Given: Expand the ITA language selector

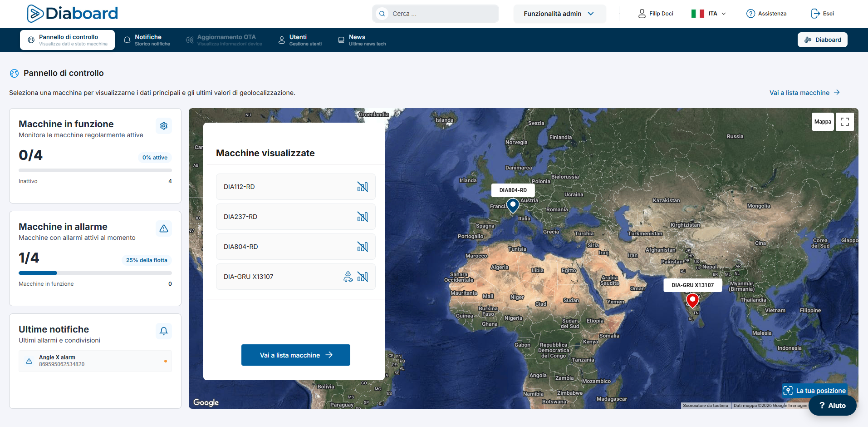Looking at the screenshot, I should coord(709,14).
